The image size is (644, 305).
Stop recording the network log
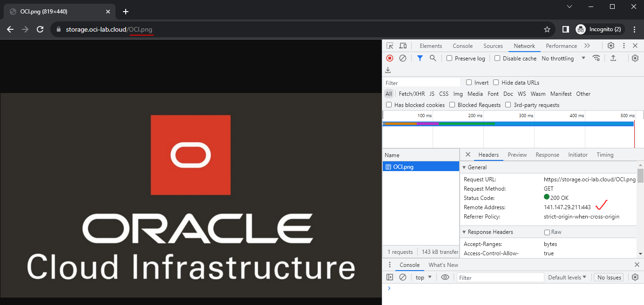click(x=390, y=58)
